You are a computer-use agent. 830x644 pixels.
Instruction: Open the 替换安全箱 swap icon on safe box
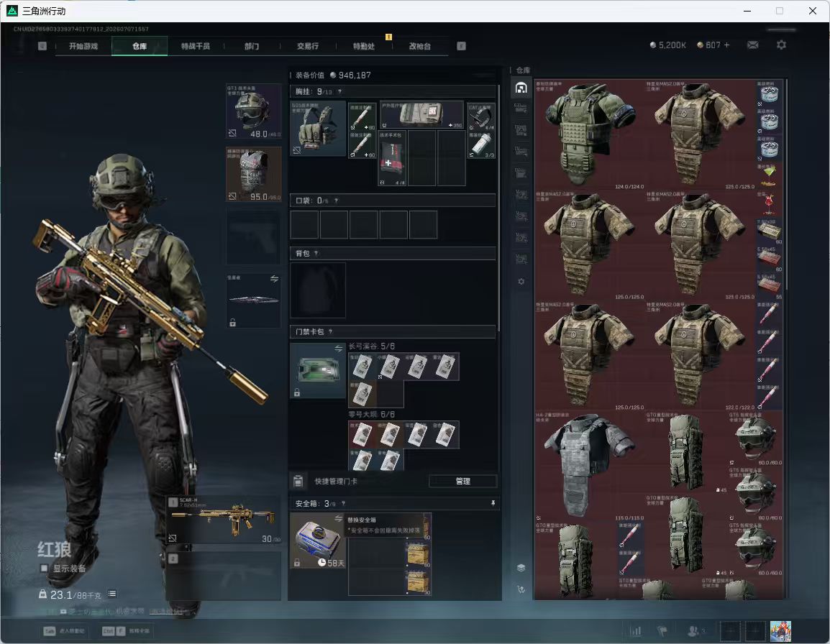pos(338,519)
